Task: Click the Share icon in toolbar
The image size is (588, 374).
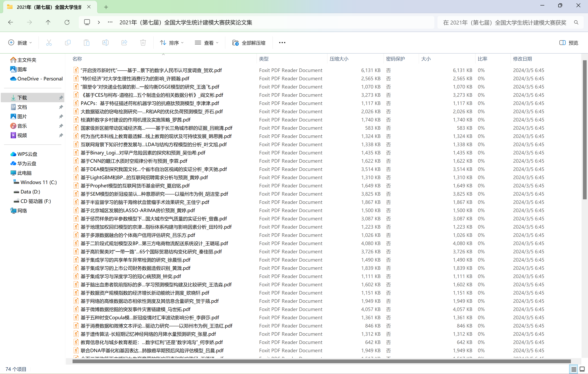Action: click(124, 43)
